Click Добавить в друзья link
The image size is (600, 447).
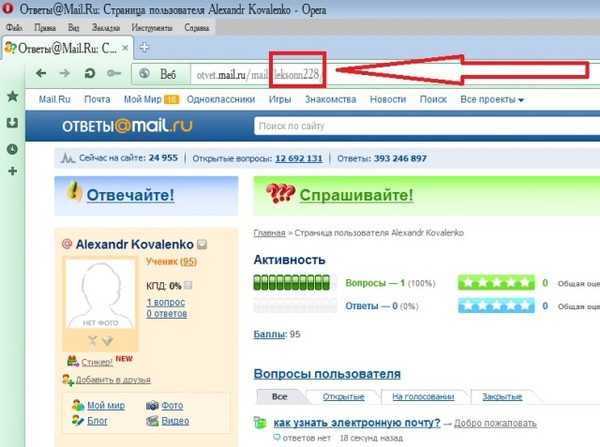pyautogui.click(x=113, y=379)
